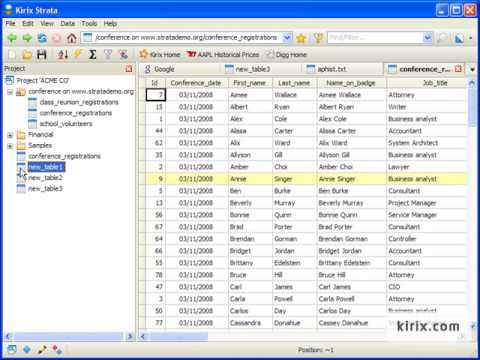Open the Digg Home bookmark
This screenshot has width=480, height=360.
point(286,54)
